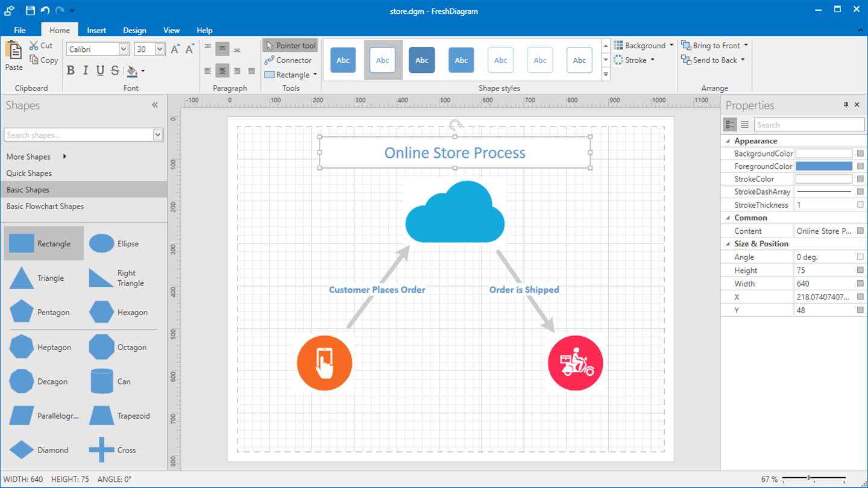This screenshot has width=868, height=488.
Task: Apply the dark blue shape style
Action: (422, 60)
